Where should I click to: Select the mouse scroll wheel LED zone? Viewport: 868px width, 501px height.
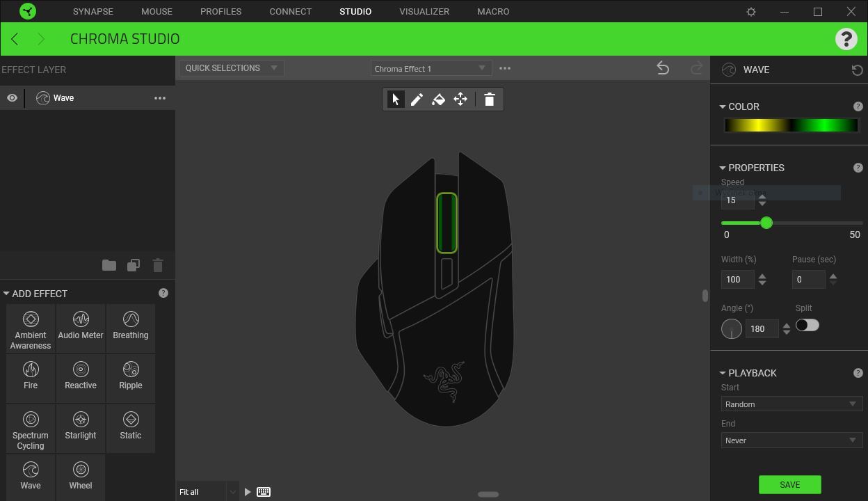pyautogui.click(x=447, y=223)
